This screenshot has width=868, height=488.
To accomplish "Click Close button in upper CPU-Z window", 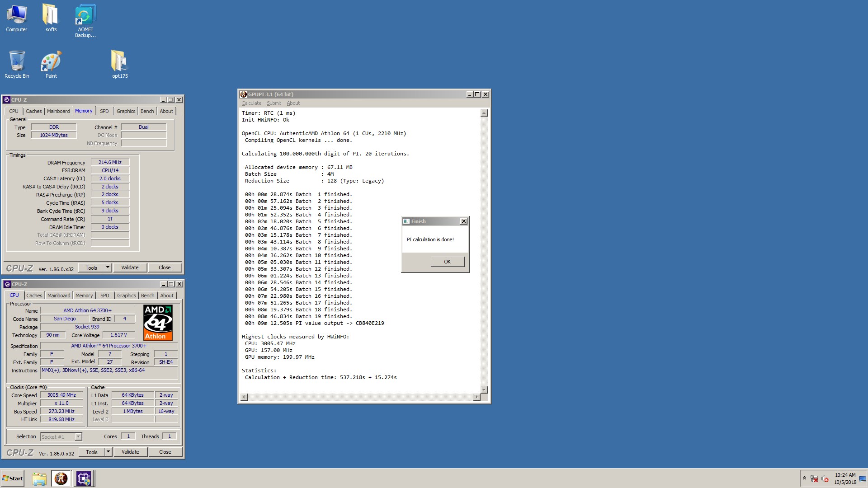I will point(165,267).
